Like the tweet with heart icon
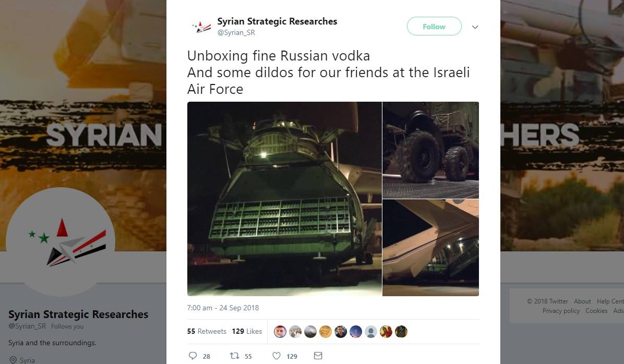Screen dimensions: 624x364 coord(276,356)
